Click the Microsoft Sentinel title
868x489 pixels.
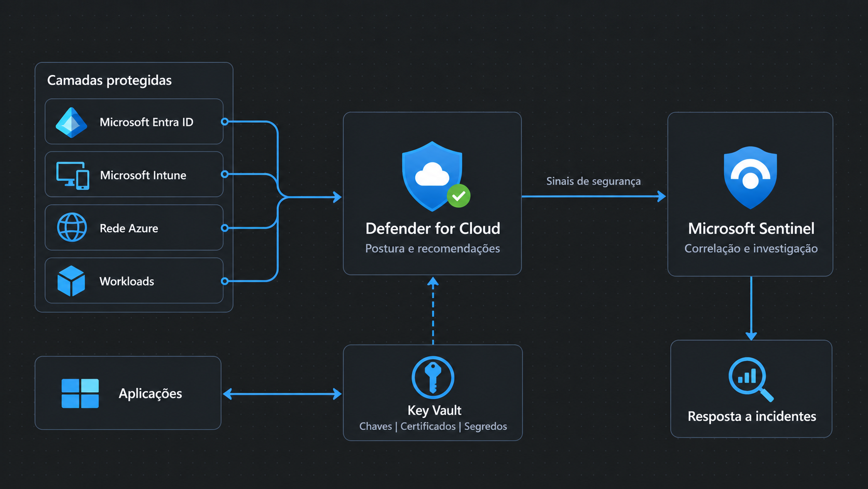pos(751,229)
